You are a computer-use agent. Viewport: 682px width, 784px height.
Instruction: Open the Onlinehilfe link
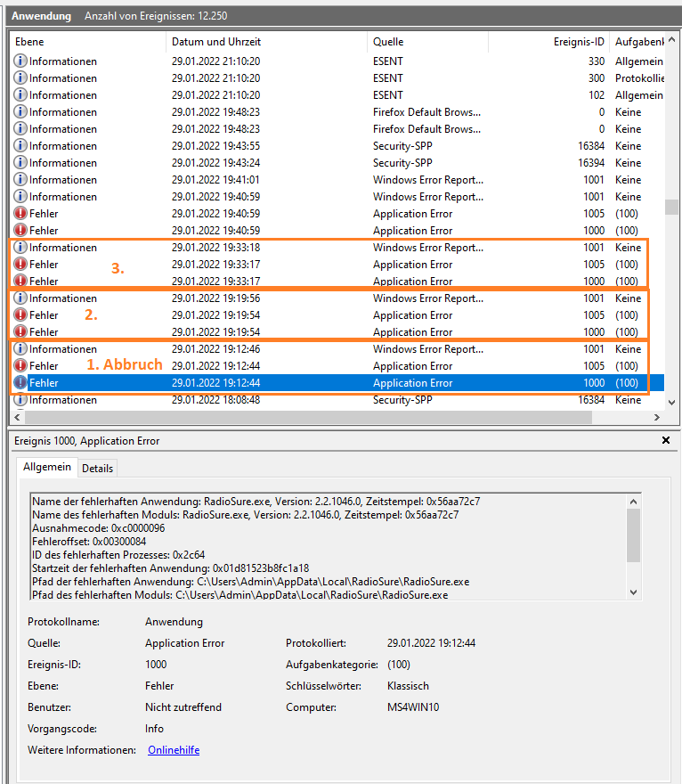pyautogui.click(x=174, y=750)
